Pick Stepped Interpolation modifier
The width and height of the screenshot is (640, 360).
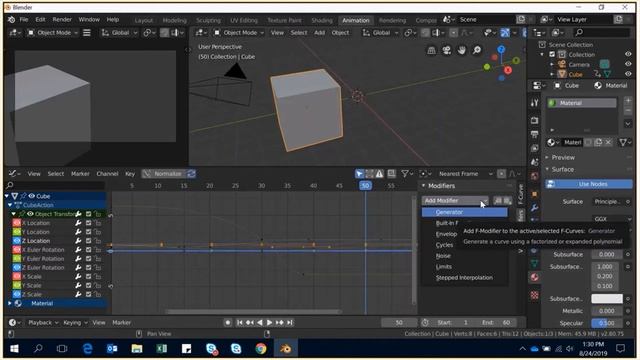(464, 278)
